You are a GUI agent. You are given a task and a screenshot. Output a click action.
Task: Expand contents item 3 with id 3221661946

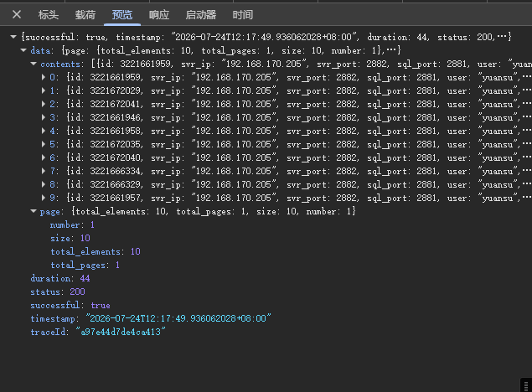click(44, 117)
